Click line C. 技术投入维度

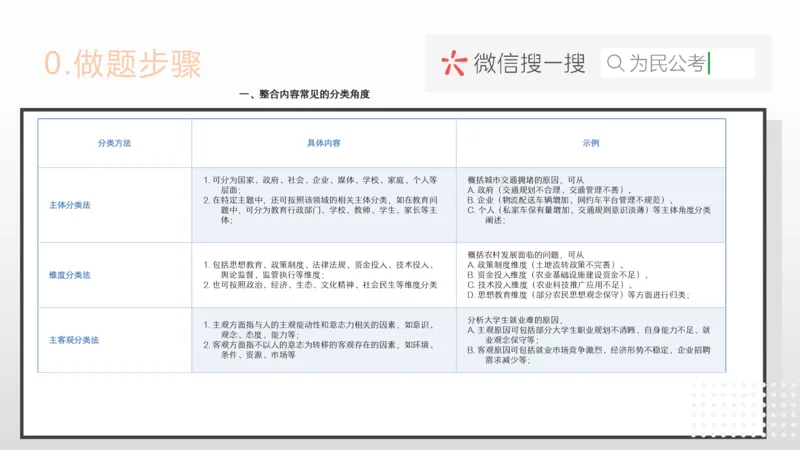click(x=550, y=285)
